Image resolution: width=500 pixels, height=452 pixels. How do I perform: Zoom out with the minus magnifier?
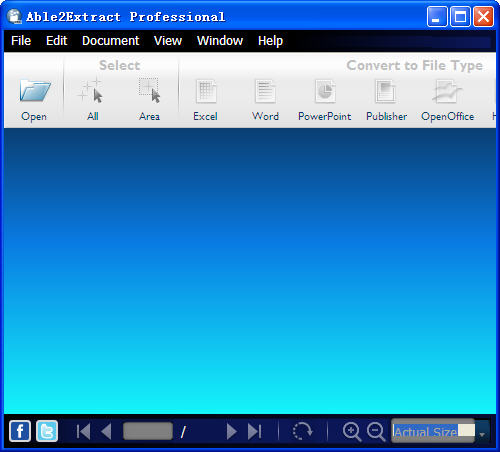coord(376,432)
